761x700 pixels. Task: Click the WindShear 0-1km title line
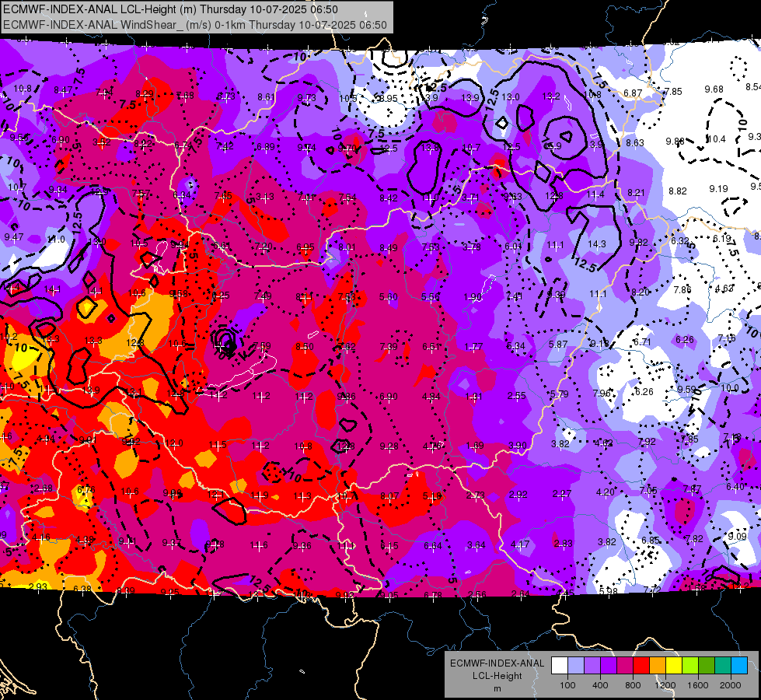coord(195,25)
